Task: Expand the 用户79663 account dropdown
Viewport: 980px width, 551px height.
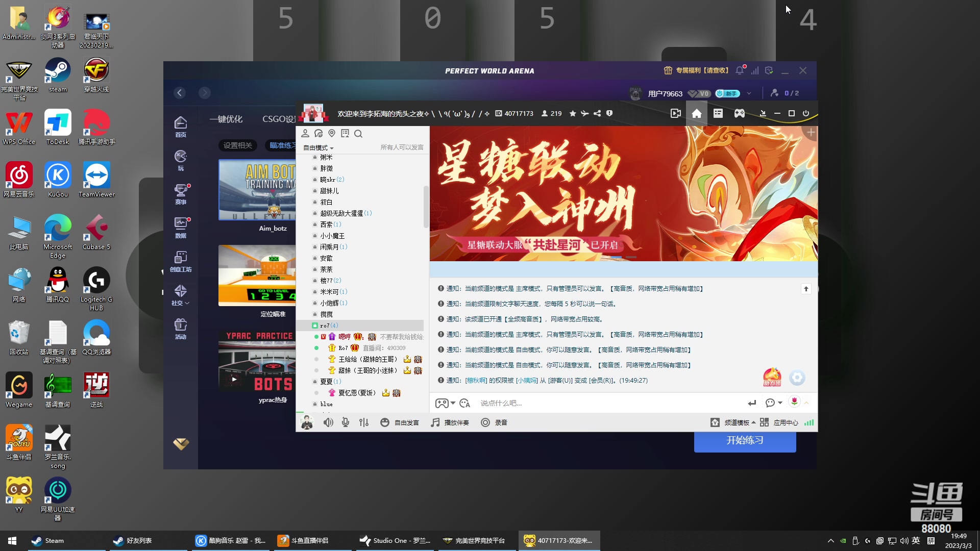Action: (748, 93)
